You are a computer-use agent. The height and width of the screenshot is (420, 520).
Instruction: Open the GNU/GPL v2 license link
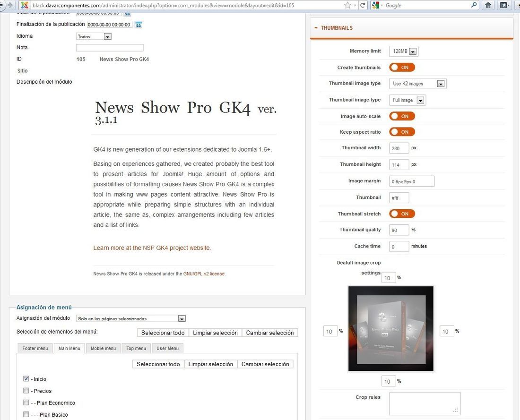204,274
